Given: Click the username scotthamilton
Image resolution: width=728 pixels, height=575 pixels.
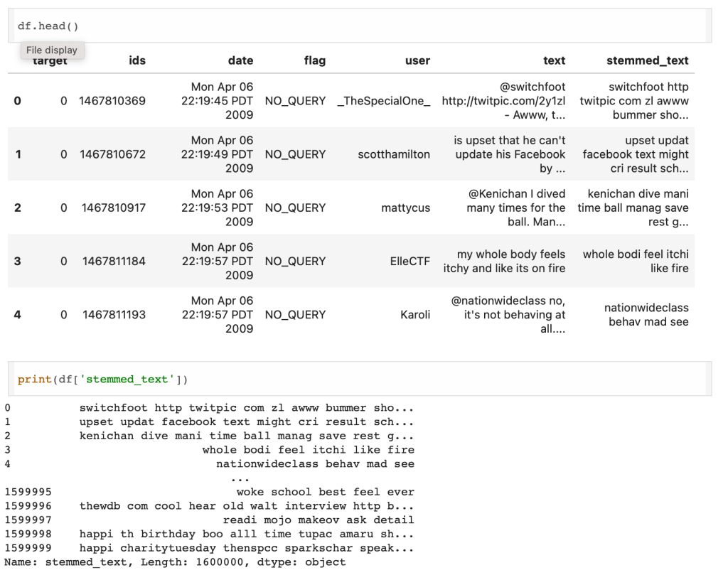Looking at the screenshot, I should point(394,154).
